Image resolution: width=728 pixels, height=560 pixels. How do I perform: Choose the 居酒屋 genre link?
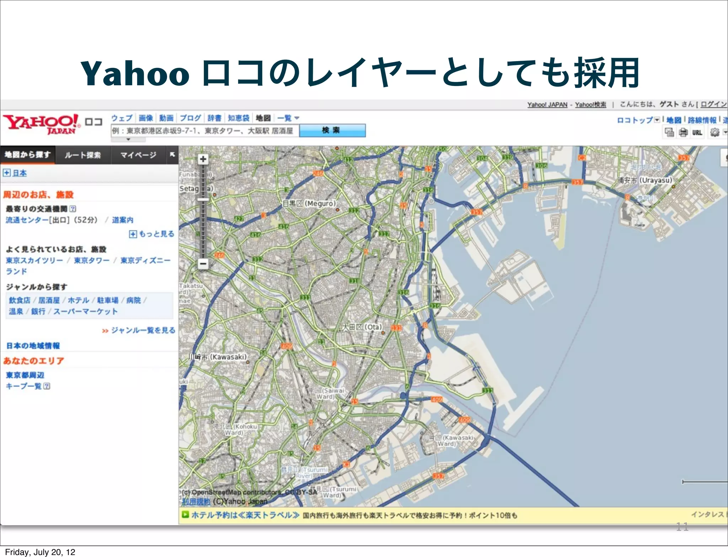tap(49, 300)
